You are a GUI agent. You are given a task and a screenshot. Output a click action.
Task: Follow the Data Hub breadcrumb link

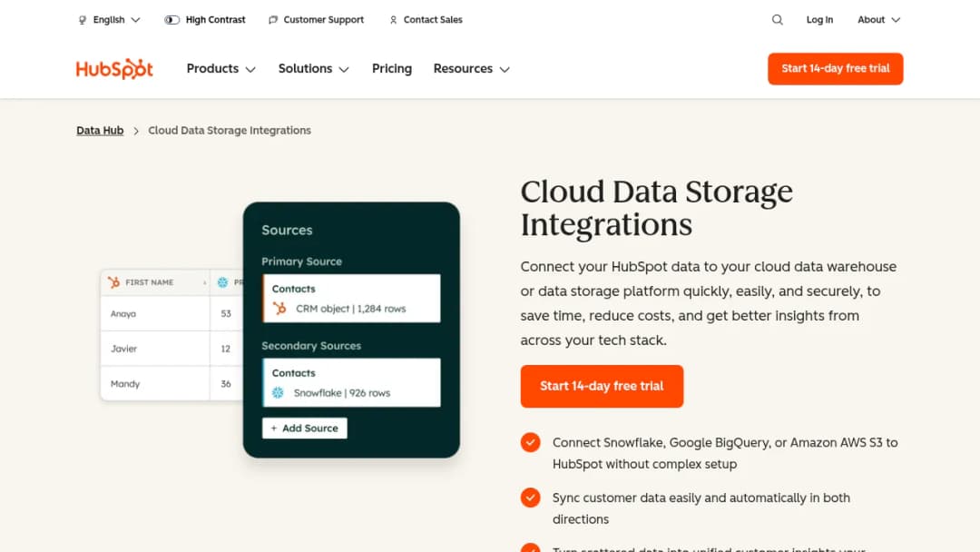(100, 131)
